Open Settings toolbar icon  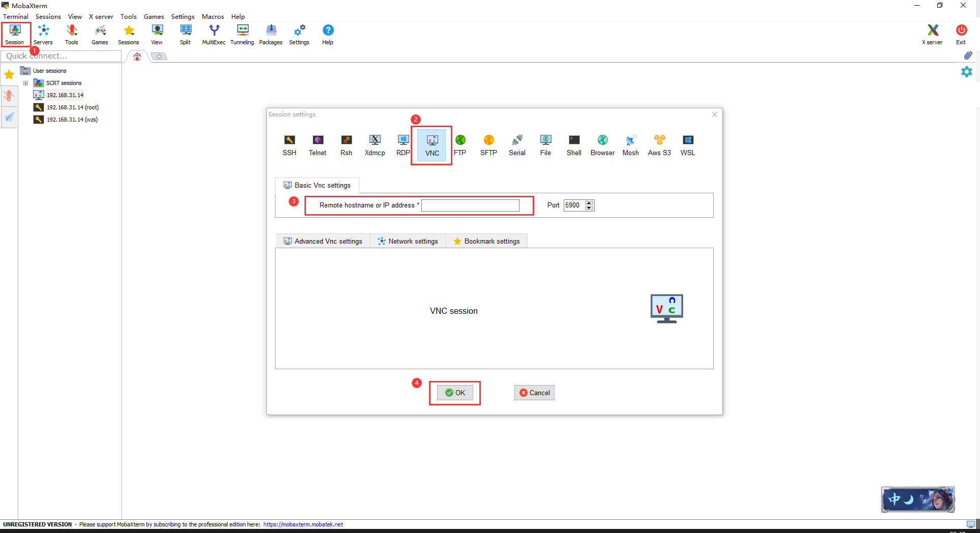tap(299, 35)
